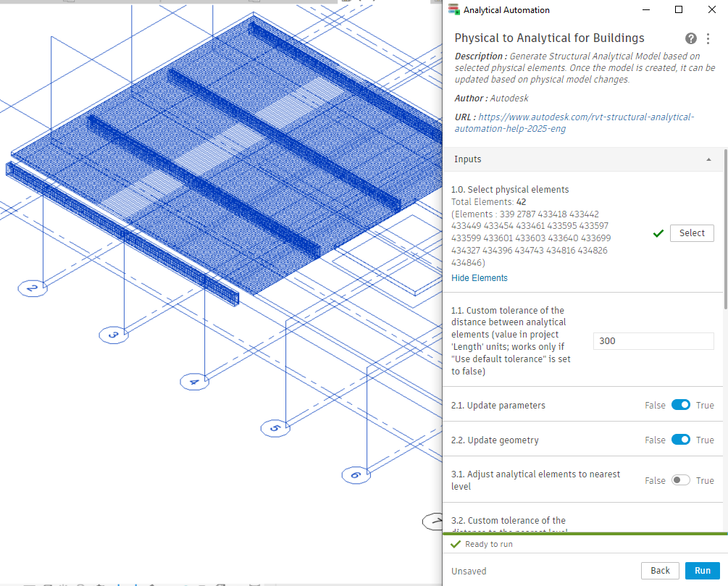Click the Analytical Automation app icon
This screenshot has width=728, height=586.
(453, 9)
